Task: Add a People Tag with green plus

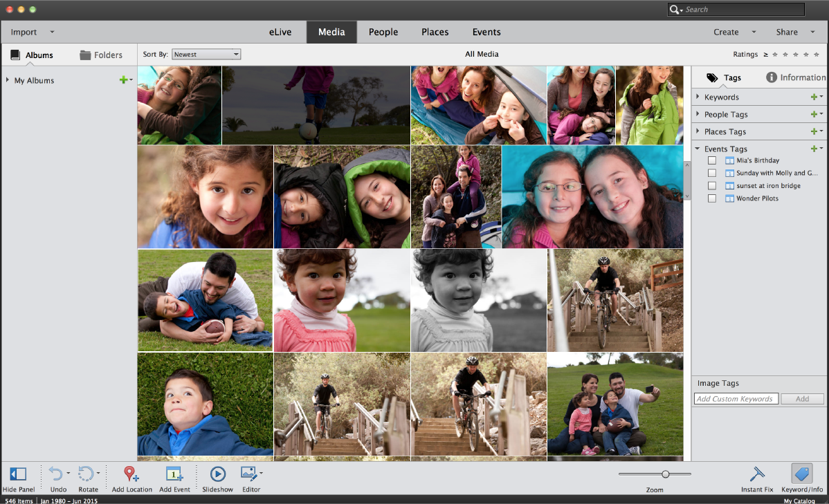Action: pos(814,114)
